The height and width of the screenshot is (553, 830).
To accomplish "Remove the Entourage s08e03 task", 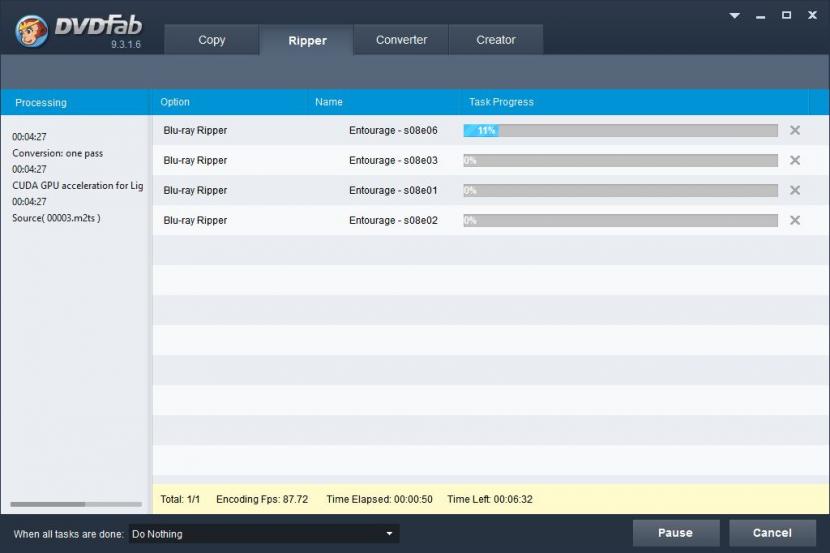I will 795,160.
